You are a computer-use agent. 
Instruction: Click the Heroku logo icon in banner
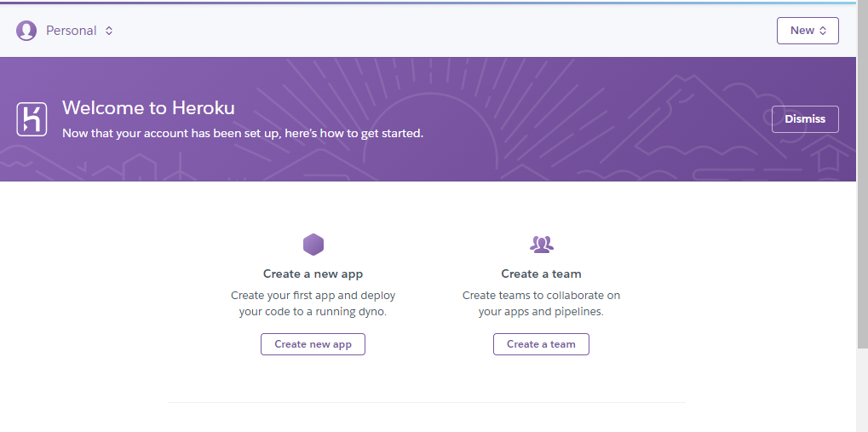32,119
